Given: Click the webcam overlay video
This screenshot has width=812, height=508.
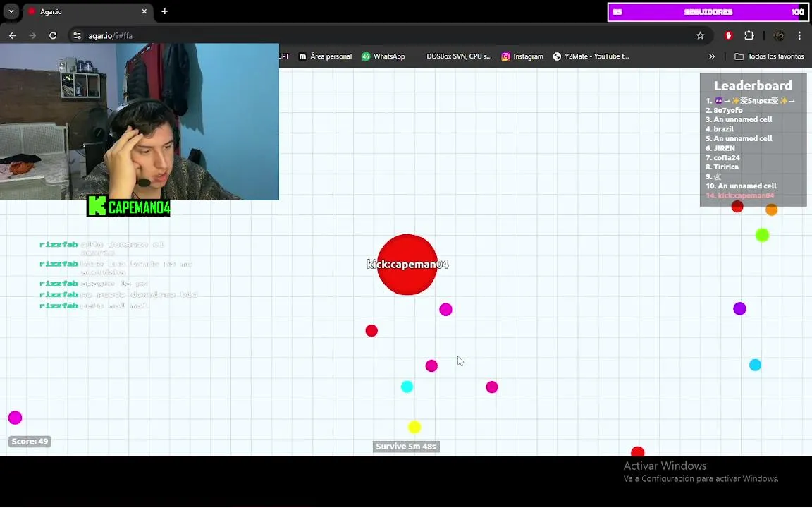Looking at the screenshot, I should [x=140, y=122].
